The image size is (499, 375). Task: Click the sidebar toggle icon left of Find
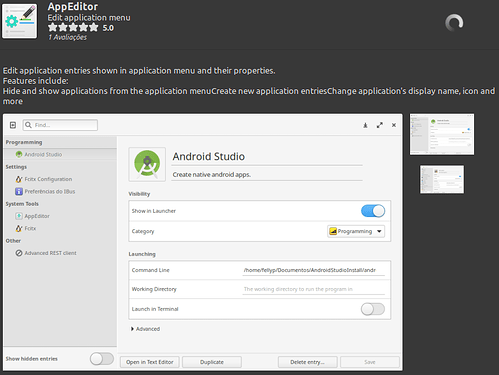pos(13,125)
